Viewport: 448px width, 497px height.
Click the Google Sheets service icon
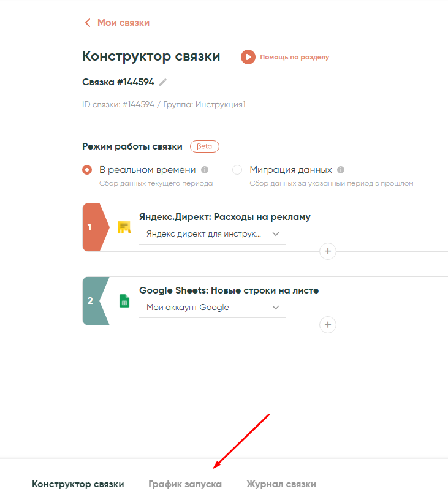point(124,301)
